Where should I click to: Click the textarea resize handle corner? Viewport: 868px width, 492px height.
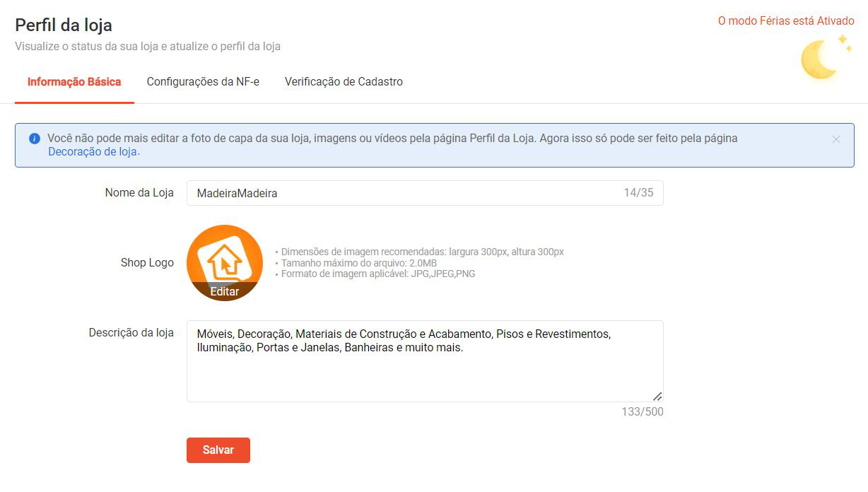[657, 396]
